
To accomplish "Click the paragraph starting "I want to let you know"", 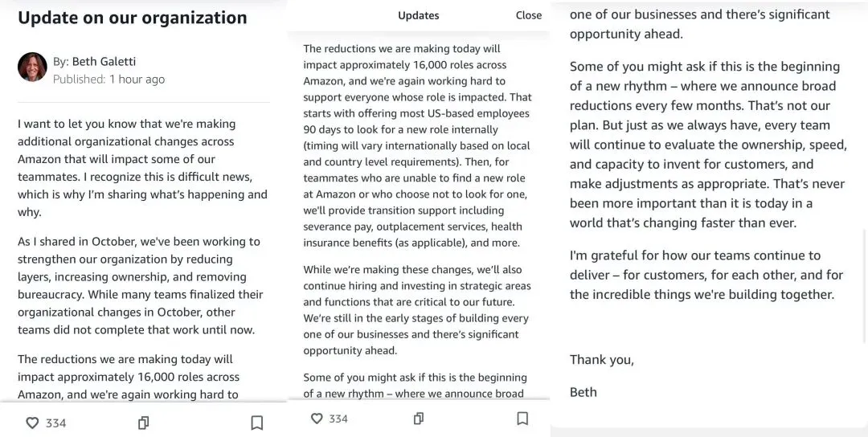I will [142, 168].
